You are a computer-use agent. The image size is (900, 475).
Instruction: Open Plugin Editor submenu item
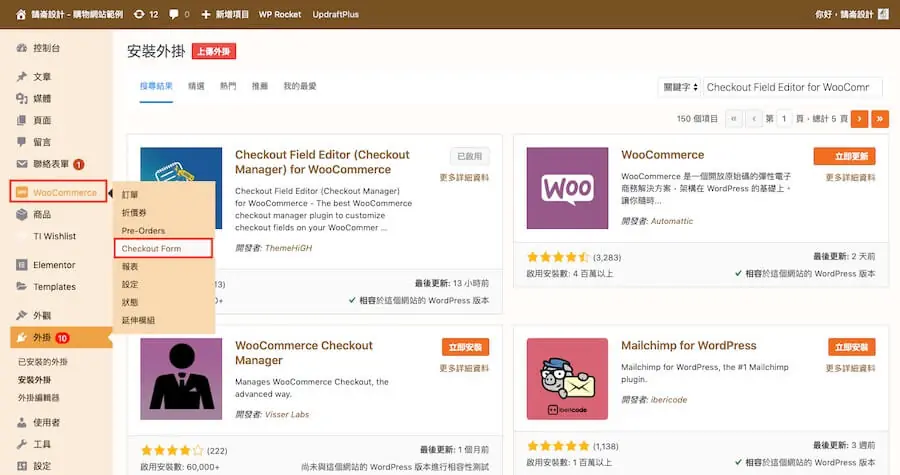point(38,398)
